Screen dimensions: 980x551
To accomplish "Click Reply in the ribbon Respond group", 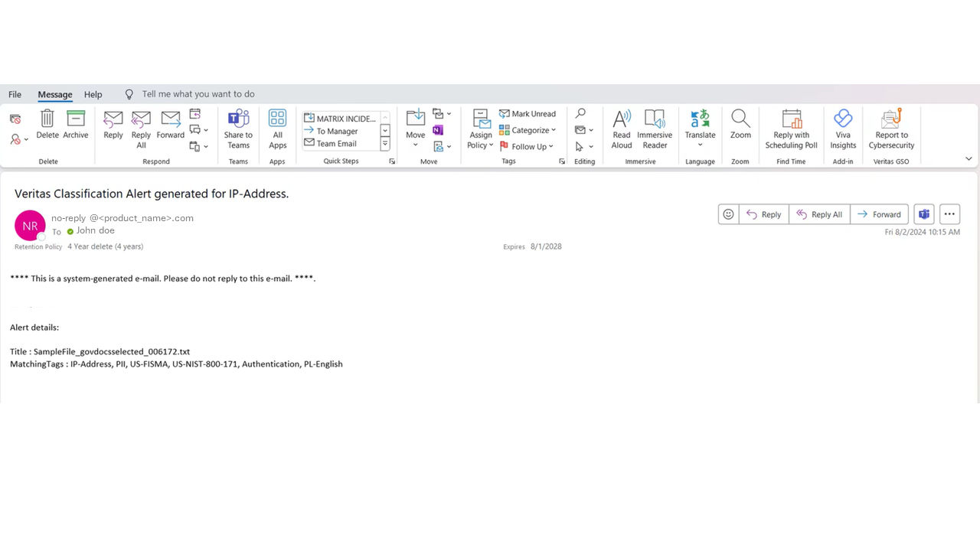I will [113, 125].
